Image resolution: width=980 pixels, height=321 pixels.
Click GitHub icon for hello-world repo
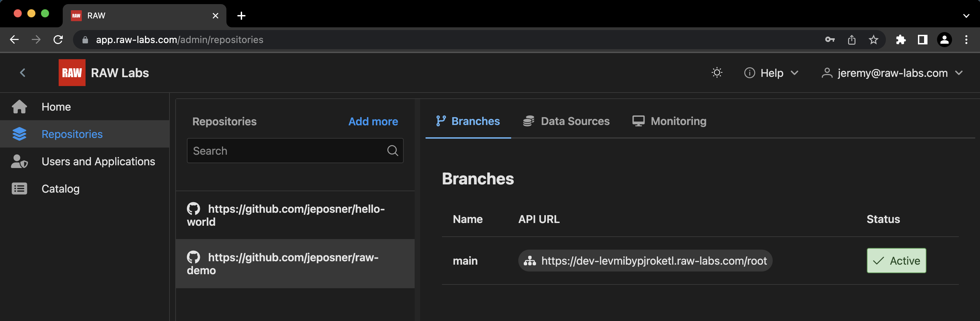(193, 209)
